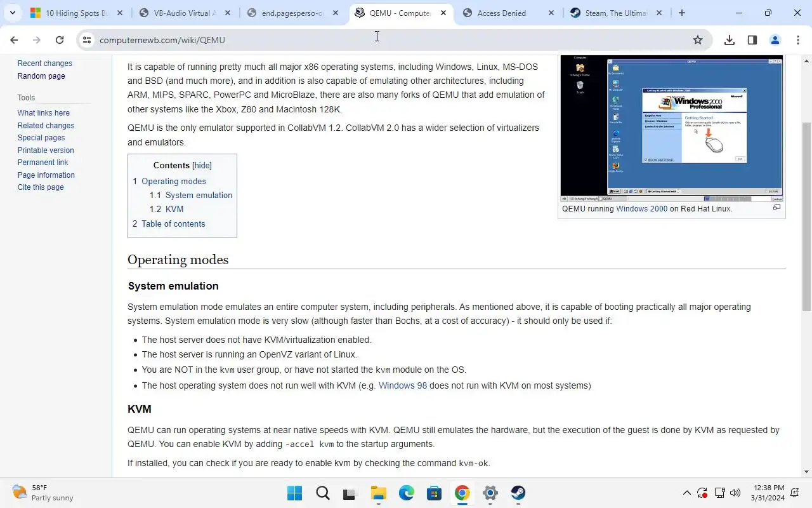Click Cite this page
The image size is (812, 508).
(41, 187)
